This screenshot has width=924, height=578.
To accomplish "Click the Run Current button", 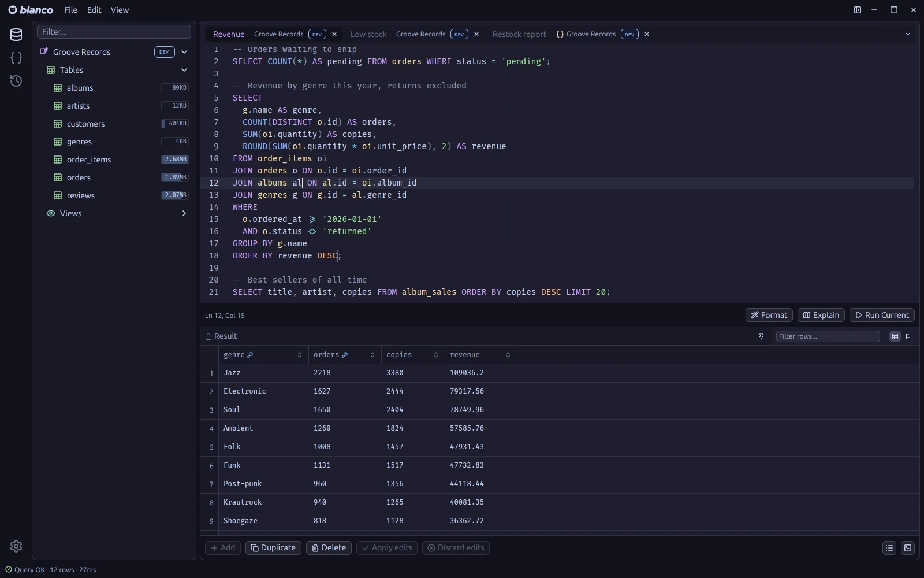I will (882, 315).
